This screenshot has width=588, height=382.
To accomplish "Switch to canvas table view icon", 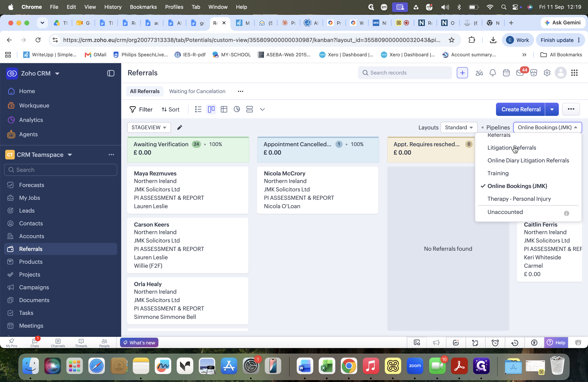I will pyautogui.click(x=224, y=109).
